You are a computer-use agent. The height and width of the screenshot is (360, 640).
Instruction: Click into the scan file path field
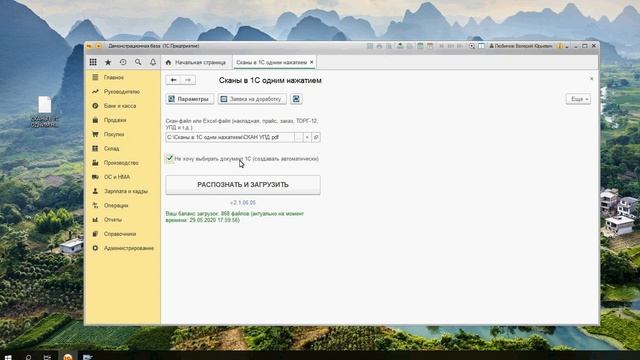(229, 137)
